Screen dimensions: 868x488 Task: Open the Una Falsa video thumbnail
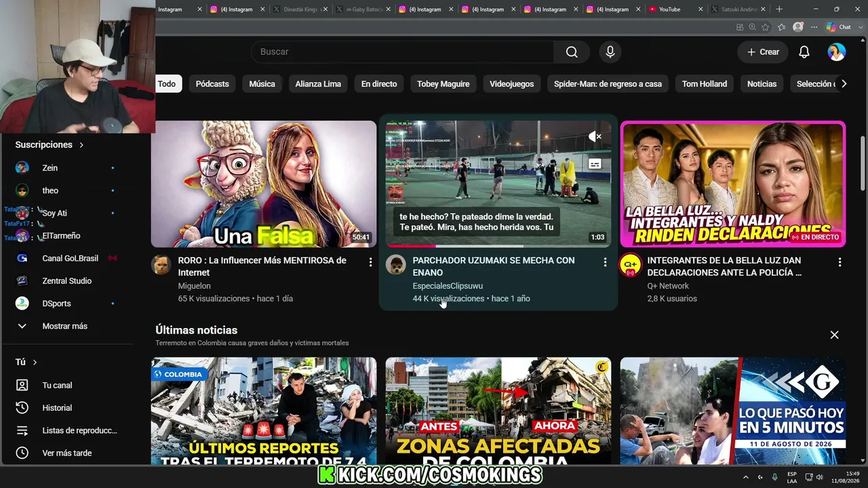(x=264, y=184)
